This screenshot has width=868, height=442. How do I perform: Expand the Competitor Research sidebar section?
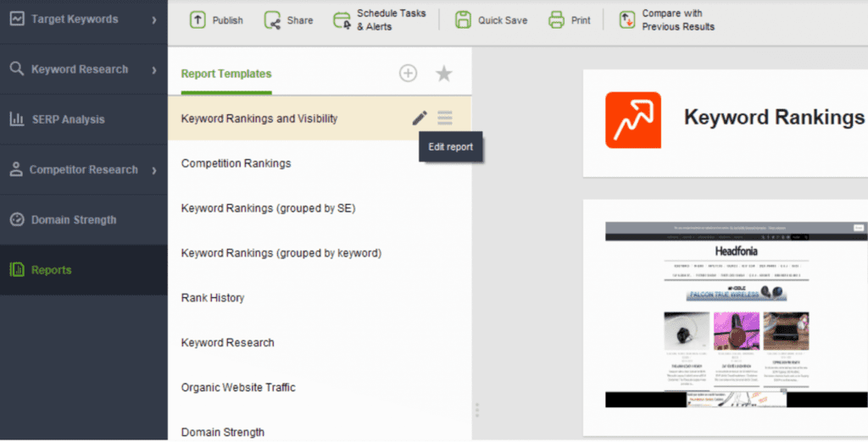click(153, 170)
